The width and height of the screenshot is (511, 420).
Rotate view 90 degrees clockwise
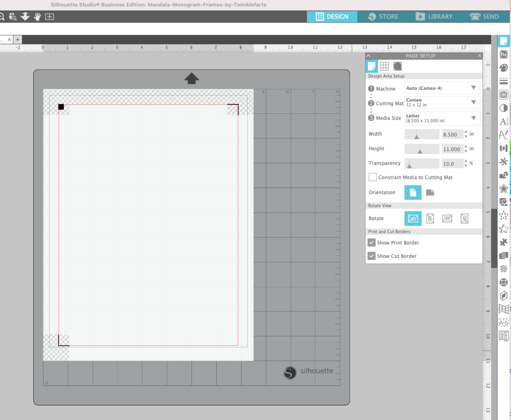430,218
